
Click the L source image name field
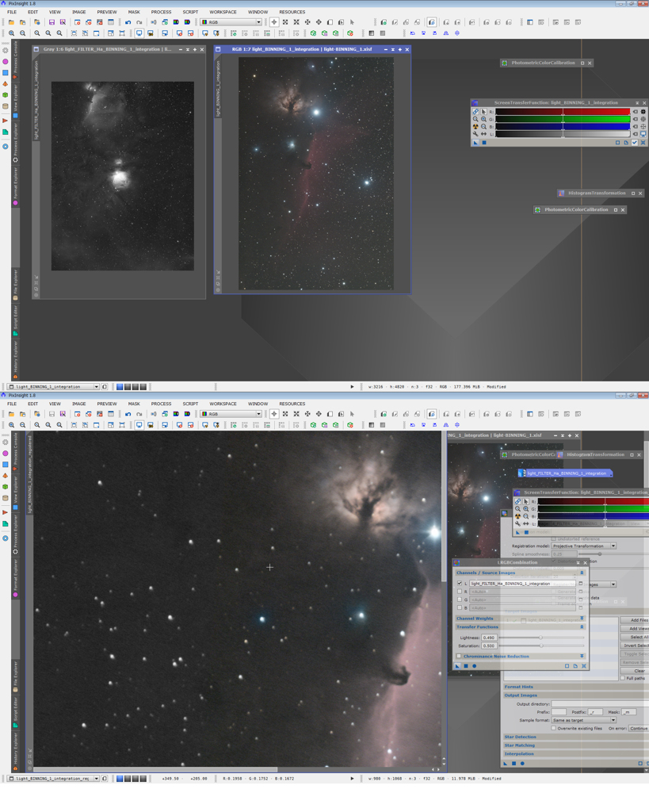[522, 583]
